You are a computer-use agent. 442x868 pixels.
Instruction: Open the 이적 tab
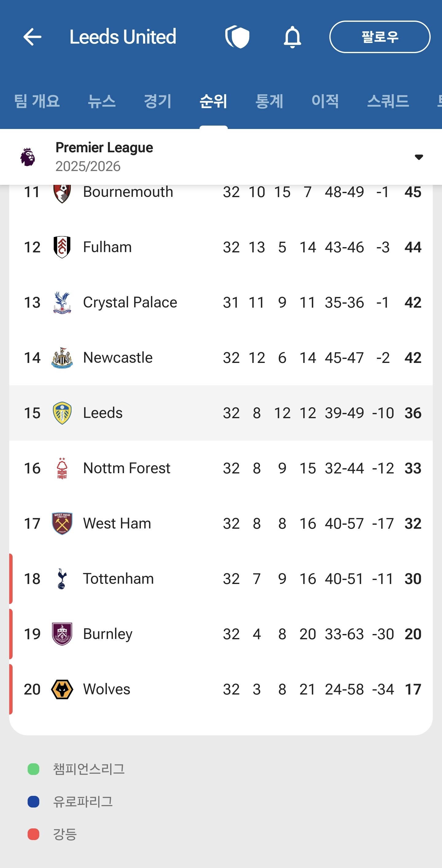[x=325, y=101]
